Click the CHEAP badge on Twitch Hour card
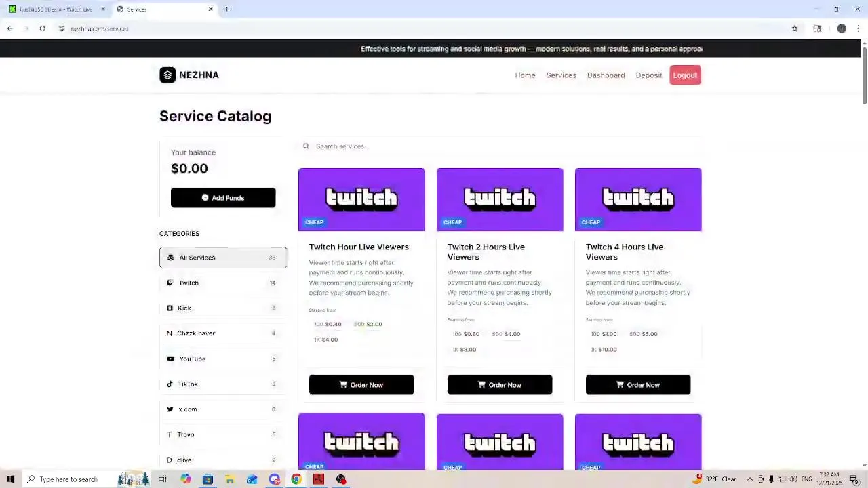The image size is (868, 488). (x=314, y=222)
